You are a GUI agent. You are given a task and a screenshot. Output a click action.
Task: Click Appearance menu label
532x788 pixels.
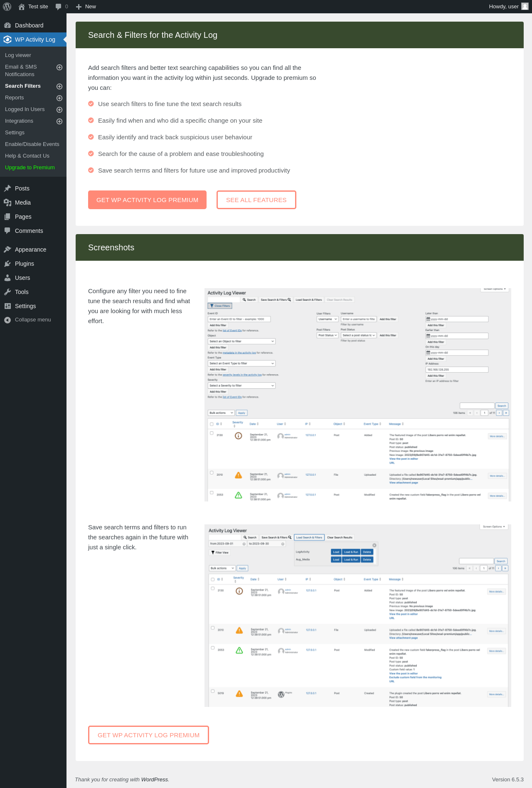tap(31, 249)
